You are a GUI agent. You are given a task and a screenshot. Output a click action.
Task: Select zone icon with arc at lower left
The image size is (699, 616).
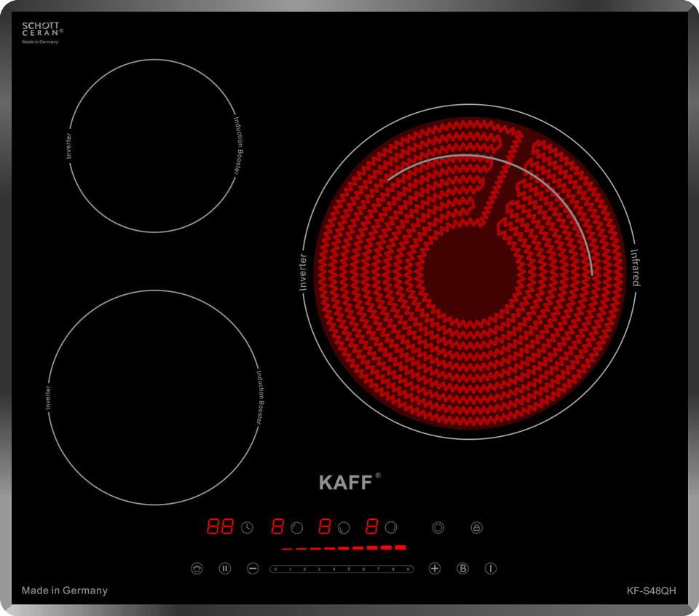[344, 528]
